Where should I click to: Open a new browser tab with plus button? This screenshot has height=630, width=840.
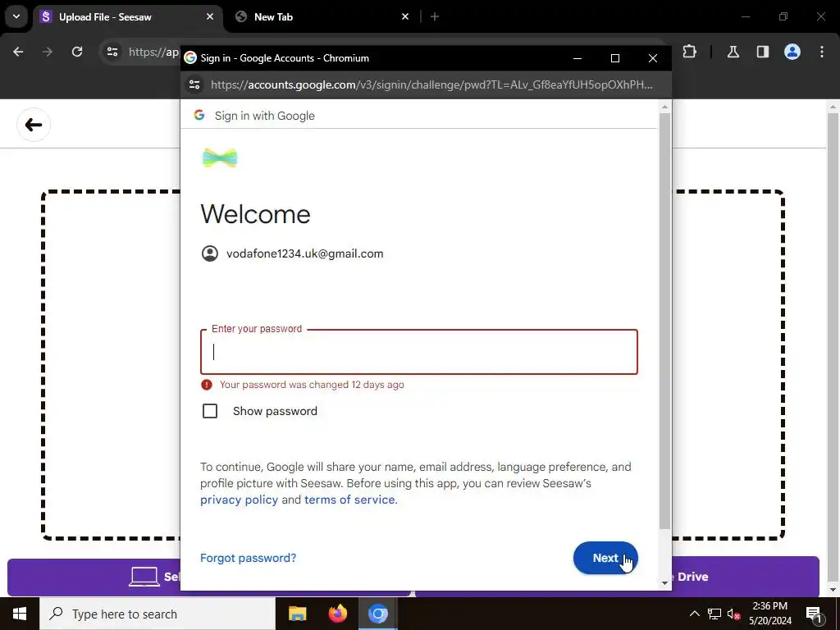click(x=435, y=16)
